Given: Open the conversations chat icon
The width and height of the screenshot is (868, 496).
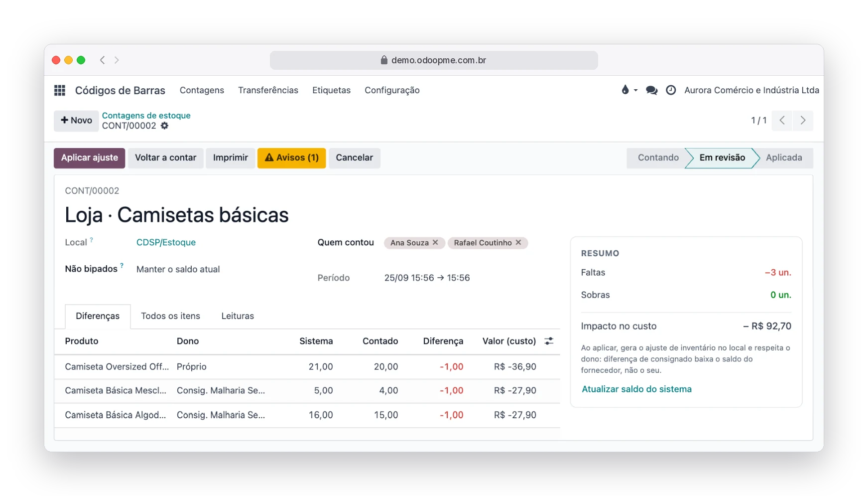Looking at the screenshot, I should coord(651,90).
